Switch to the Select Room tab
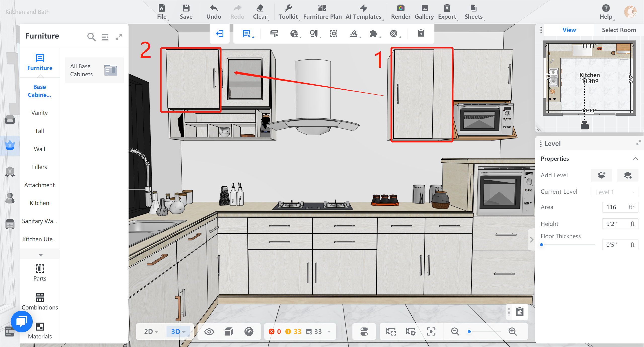The width and height of the screenshot is (644, 347). click(x=619, y=30)
